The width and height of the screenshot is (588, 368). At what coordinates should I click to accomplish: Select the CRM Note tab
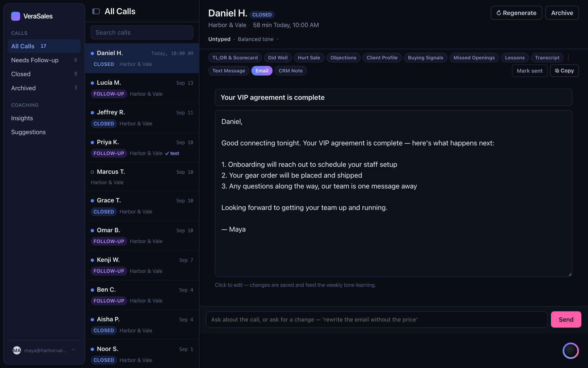[290, 71]
